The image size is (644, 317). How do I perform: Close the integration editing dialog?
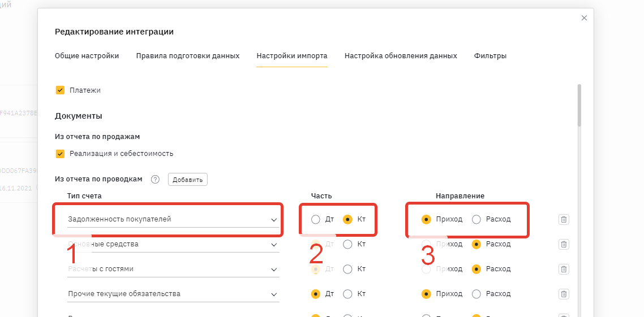(x=585, y=18)
